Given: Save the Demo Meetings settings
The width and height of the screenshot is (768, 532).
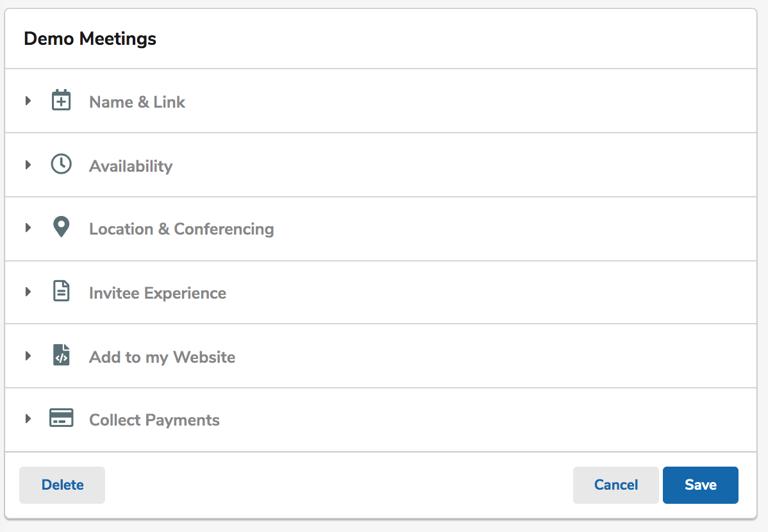Looking at the screenshot, I should click(701, 485).
